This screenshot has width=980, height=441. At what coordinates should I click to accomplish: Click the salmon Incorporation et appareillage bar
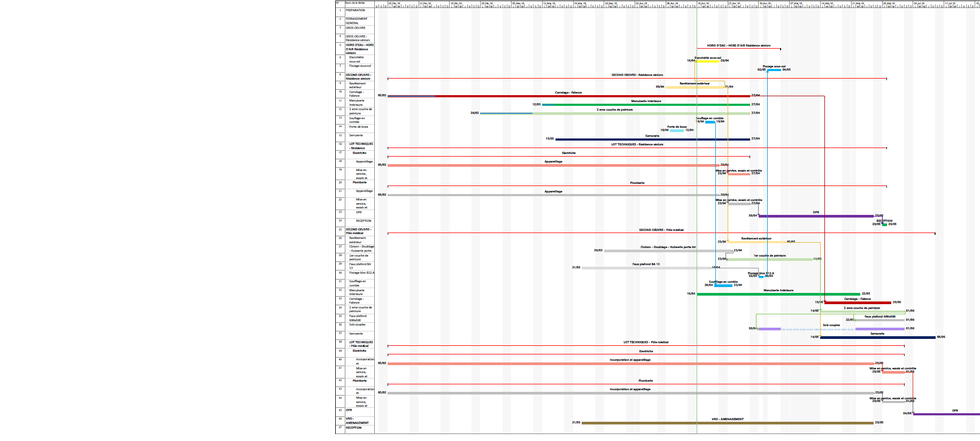point(631,363)
